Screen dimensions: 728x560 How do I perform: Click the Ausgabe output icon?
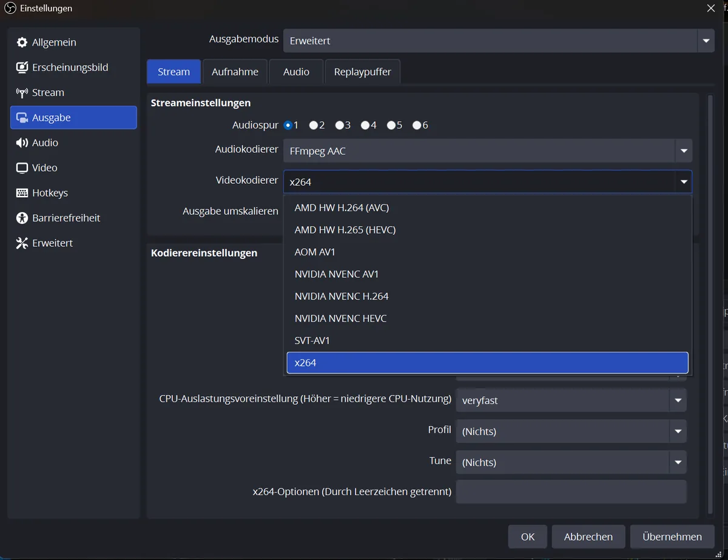coord(22,118)
